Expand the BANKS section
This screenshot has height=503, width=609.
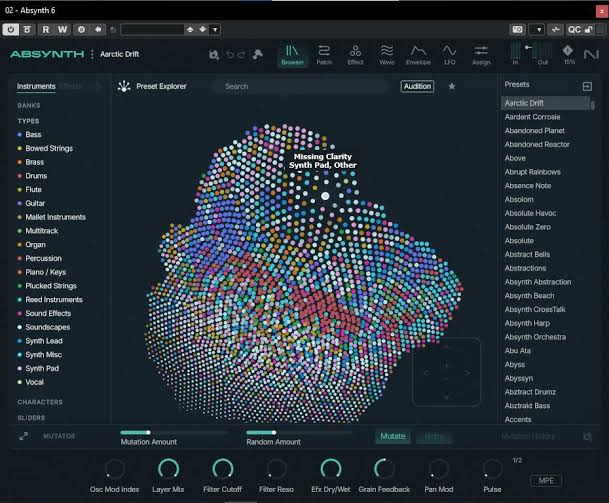29,105
